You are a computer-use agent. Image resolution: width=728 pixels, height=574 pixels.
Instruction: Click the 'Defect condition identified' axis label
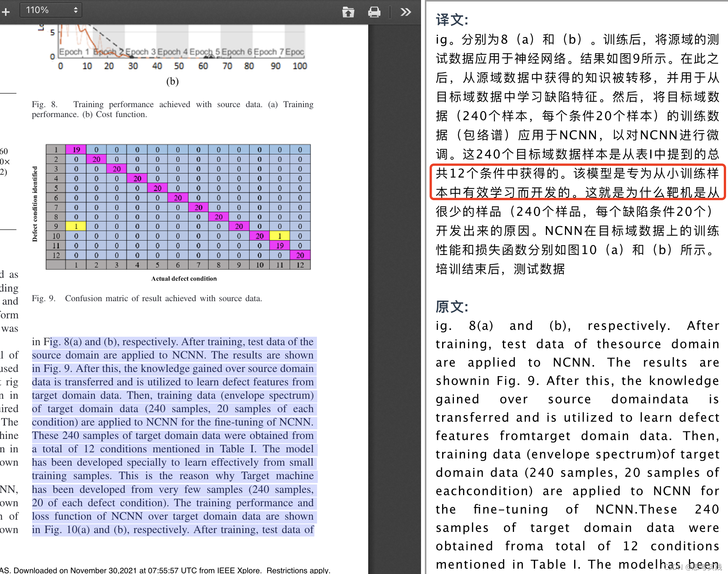tap(35, 204)
